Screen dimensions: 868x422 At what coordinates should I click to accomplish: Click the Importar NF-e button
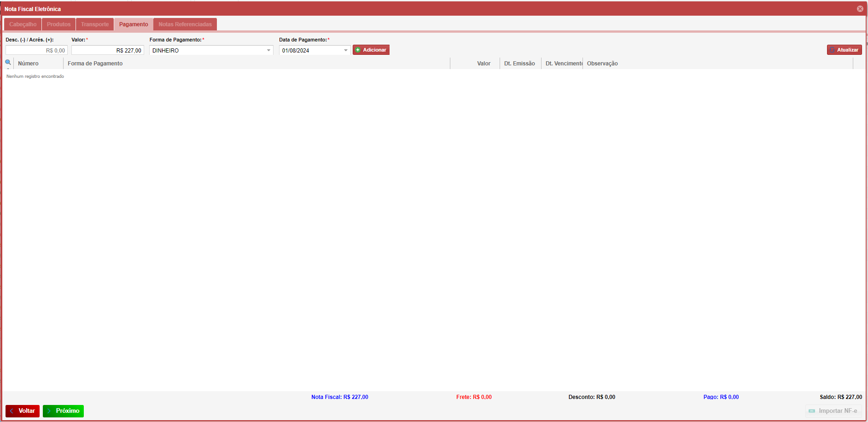click(x=833, y=411)
